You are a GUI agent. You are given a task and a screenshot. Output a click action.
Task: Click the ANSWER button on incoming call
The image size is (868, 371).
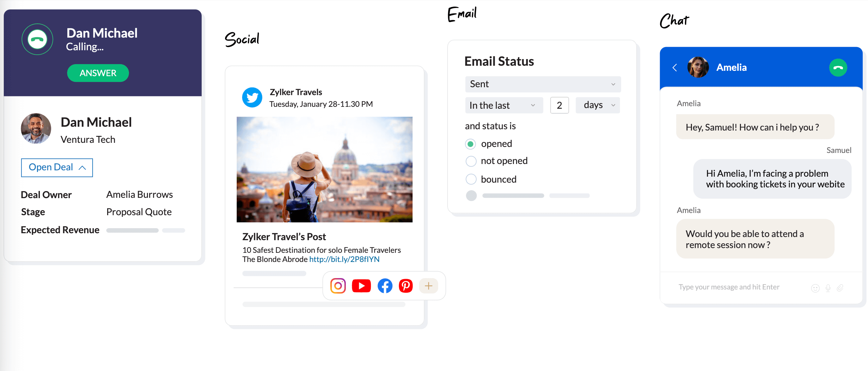coord(97,73)
